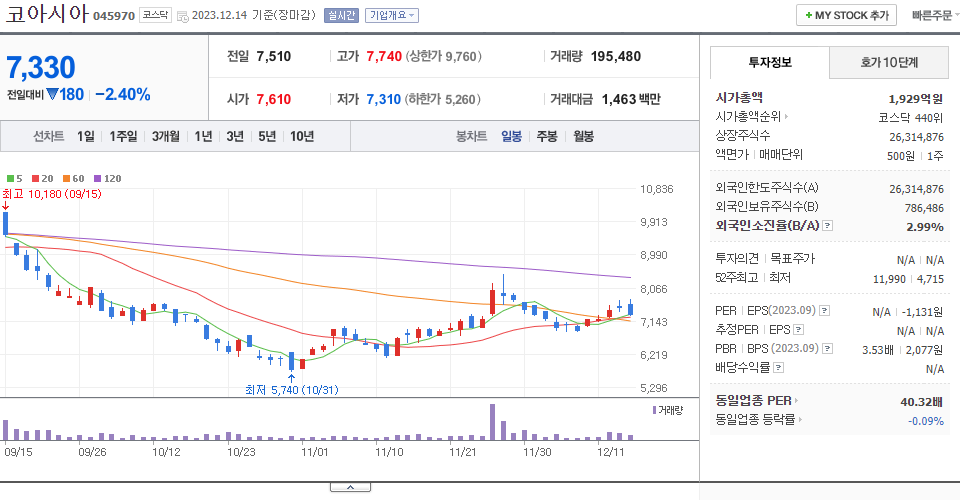Open 빠른주문 quick order dropdown
The image size is (960, 500).
[x=935, y=15]
